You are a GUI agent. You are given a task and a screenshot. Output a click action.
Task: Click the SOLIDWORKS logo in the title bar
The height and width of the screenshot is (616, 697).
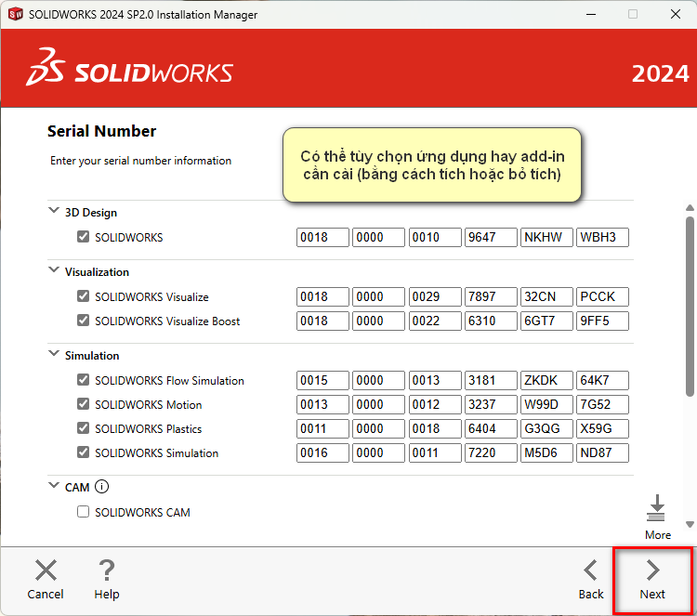pos(16,14)
